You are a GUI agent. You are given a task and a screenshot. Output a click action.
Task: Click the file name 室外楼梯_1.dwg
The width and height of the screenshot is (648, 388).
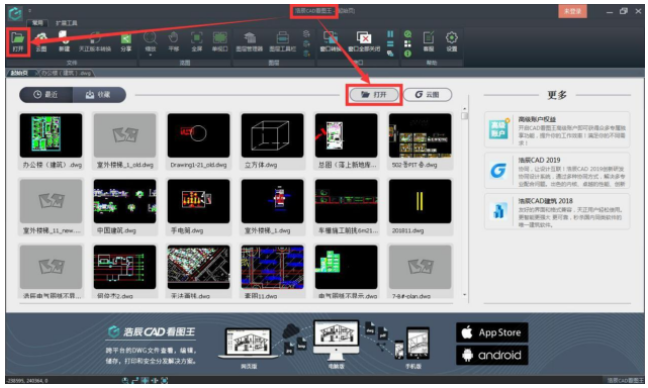tap(267, 231)
